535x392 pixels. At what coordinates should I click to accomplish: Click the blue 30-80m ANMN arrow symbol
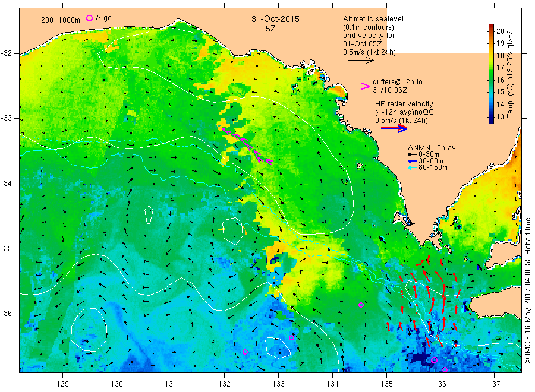click(412, 161)
